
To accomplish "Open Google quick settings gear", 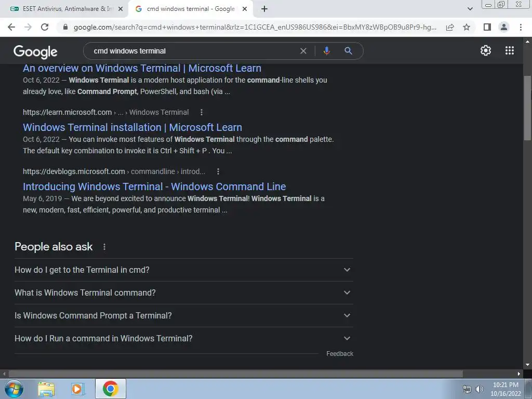I will pyautogui.click(x=486, y=50).
